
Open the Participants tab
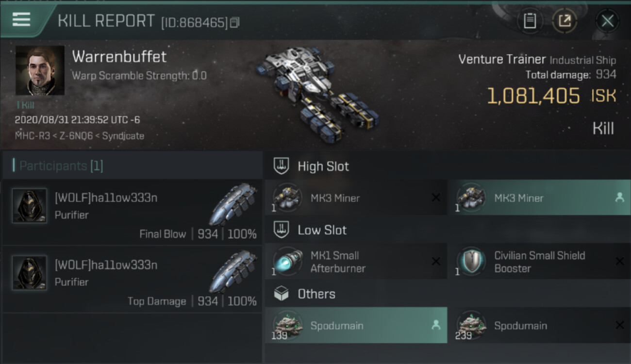click(61, 166)
